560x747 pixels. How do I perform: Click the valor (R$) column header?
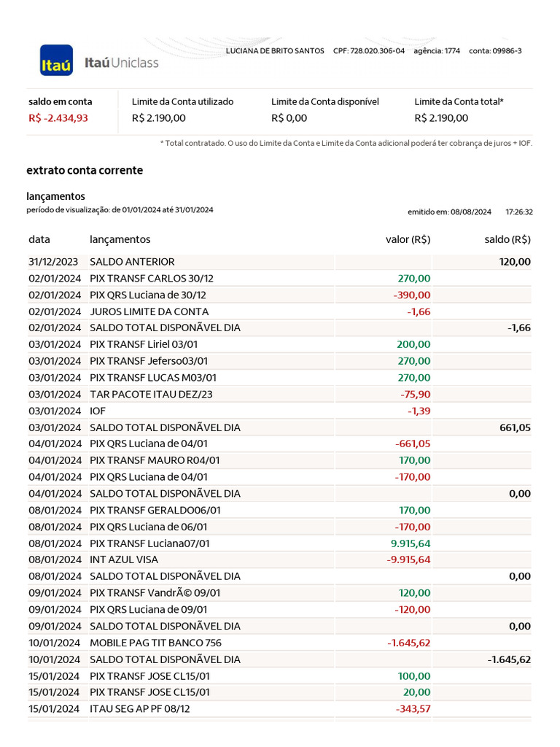pyautogui.click(x=408, y=239)
